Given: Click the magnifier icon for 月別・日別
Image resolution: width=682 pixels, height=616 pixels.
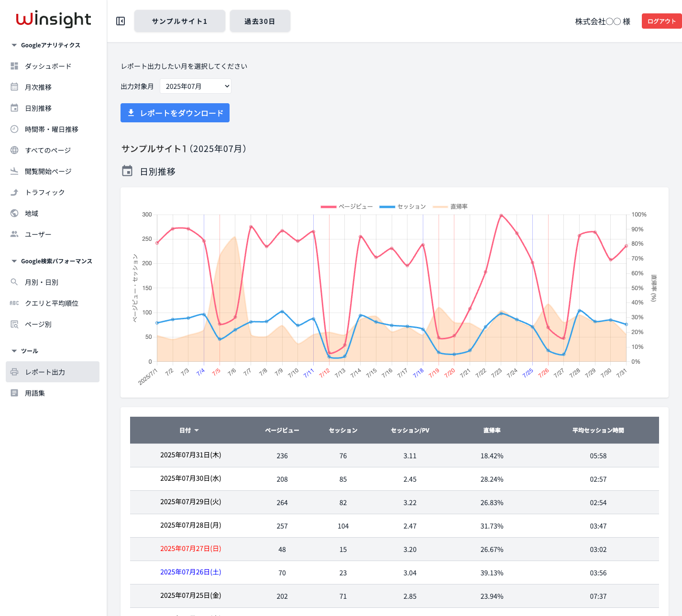Looking at the screenshot, I should [14, 282].
